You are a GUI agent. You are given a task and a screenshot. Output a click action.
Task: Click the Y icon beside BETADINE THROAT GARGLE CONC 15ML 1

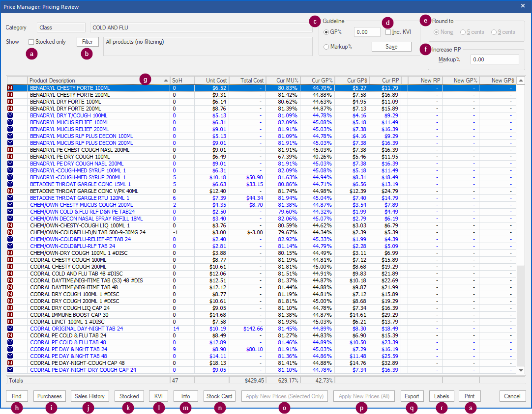point(10,184)
